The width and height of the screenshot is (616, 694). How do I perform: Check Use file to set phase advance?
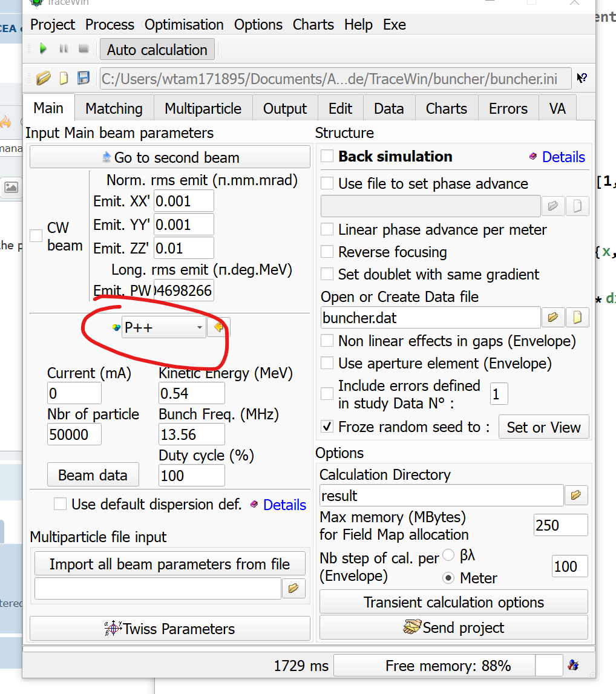coord(327,183)
